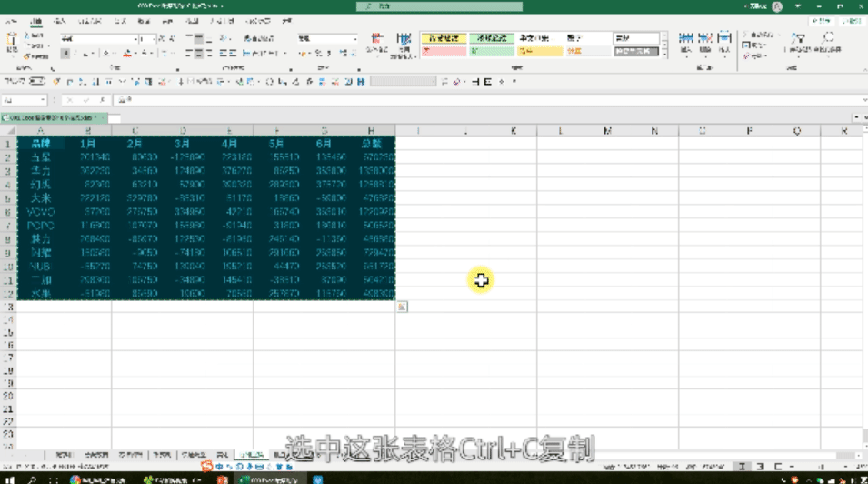
Task: Click the Paste clipboard button
Action: (12, 43)
